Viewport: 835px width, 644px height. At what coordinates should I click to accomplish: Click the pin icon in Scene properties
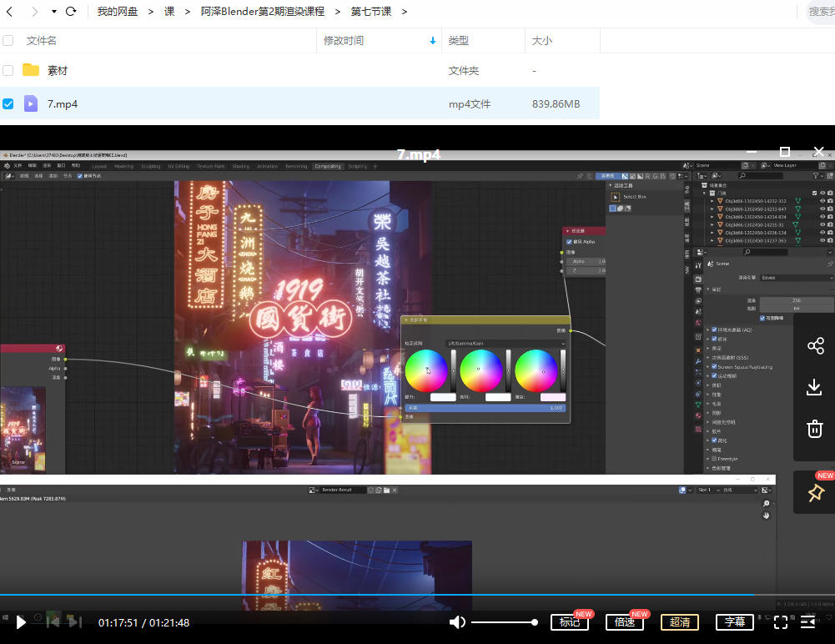[830, 264]
